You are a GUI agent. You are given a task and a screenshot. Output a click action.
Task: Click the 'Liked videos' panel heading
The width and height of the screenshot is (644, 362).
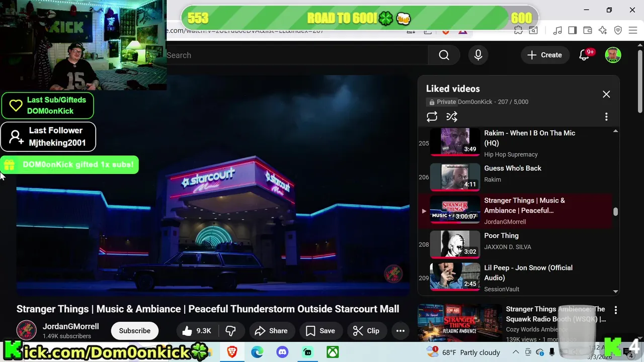pyautogui.click(x=453, y=88)
